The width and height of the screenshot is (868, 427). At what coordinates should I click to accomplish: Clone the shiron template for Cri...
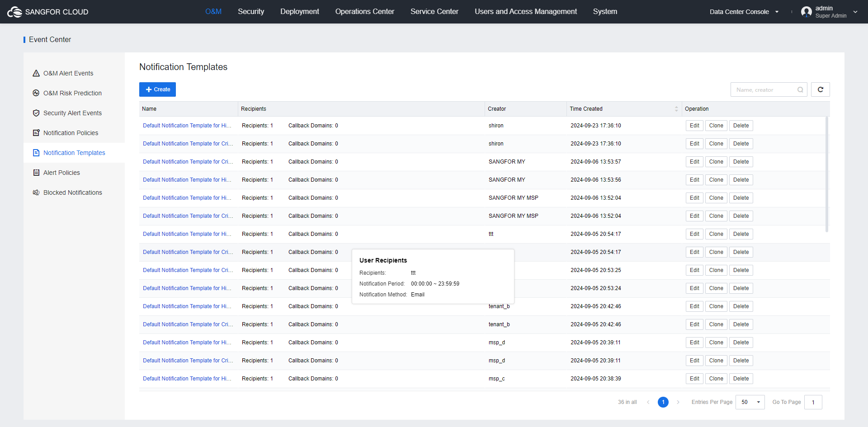coord(716,144)
